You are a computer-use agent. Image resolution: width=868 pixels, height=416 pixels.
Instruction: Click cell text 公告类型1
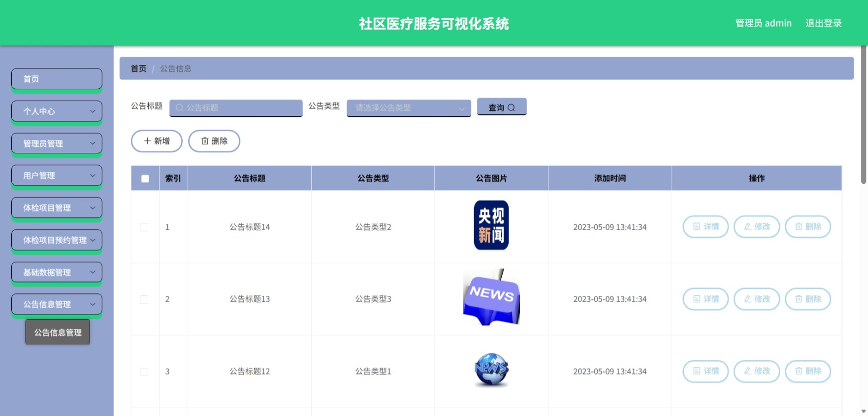(373, 372)
